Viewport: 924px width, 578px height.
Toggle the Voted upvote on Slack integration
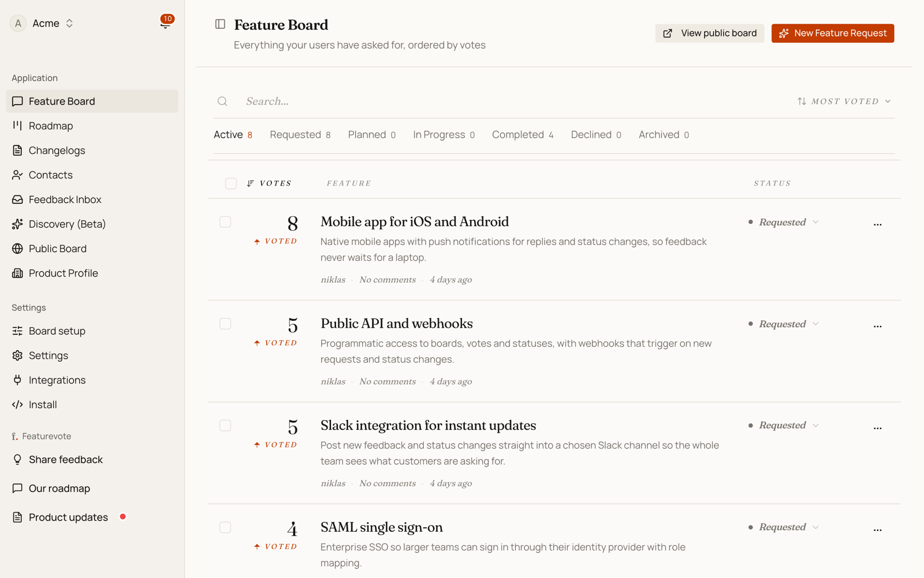click(275, 444)
